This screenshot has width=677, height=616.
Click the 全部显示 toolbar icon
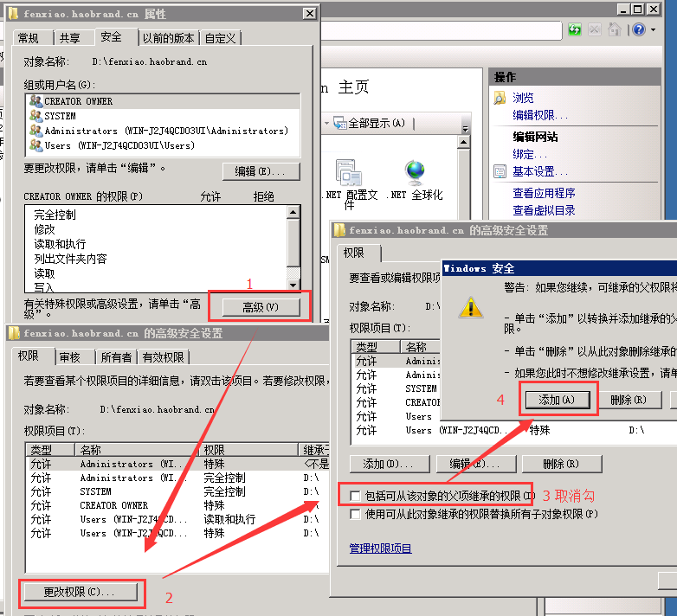[x=339, y=123]
